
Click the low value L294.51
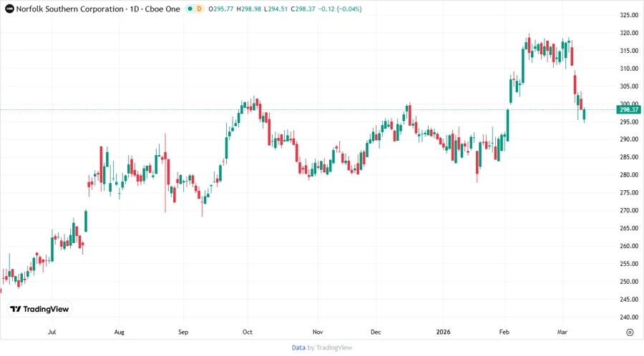click(x=276, y=9)
